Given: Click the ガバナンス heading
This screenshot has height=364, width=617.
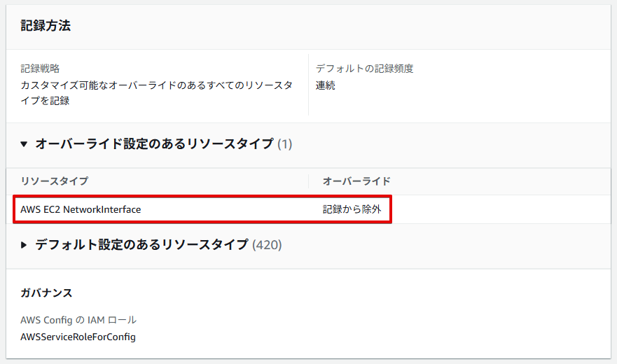Looking at the screenshot, I should point(46,293).
